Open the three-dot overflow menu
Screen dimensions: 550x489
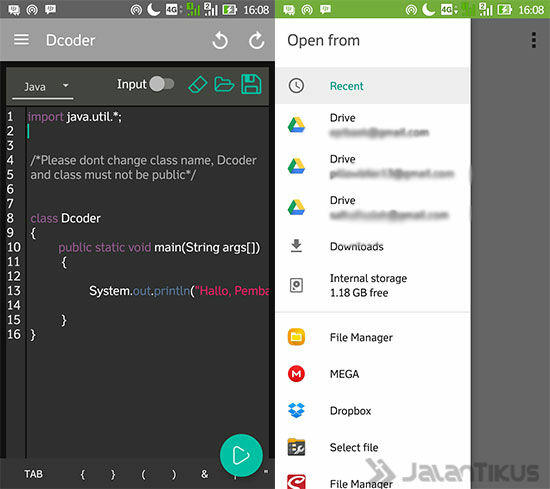pyautogui.click(x=534, y=40)
